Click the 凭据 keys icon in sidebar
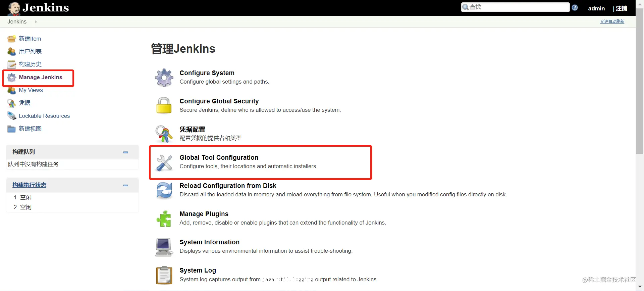This screenshot has width=644, height=291. (11, 103)
